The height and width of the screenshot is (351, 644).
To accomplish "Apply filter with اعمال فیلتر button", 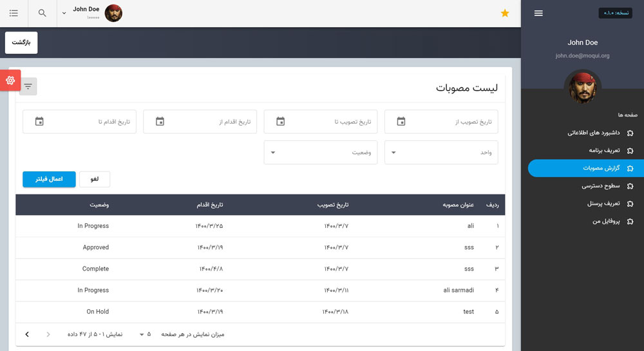I will point(50,179).
